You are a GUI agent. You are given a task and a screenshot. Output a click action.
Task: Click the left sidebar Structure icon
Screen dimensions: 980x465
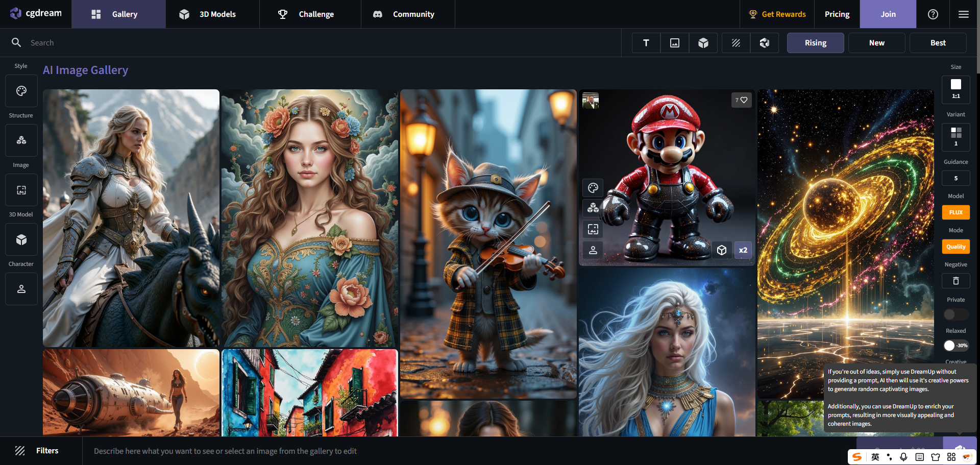[21, 140]
